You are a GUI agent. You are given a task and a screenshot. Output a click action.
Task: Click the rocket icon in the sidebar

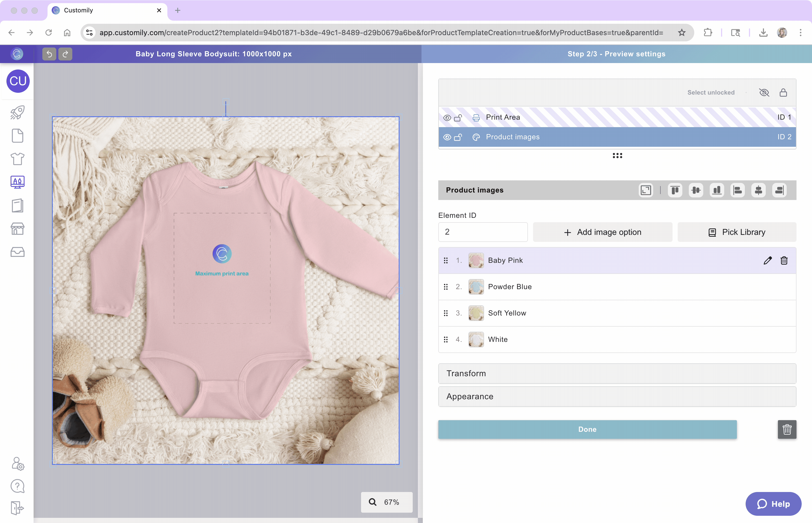pyautogui.click(x=17, y=112)
